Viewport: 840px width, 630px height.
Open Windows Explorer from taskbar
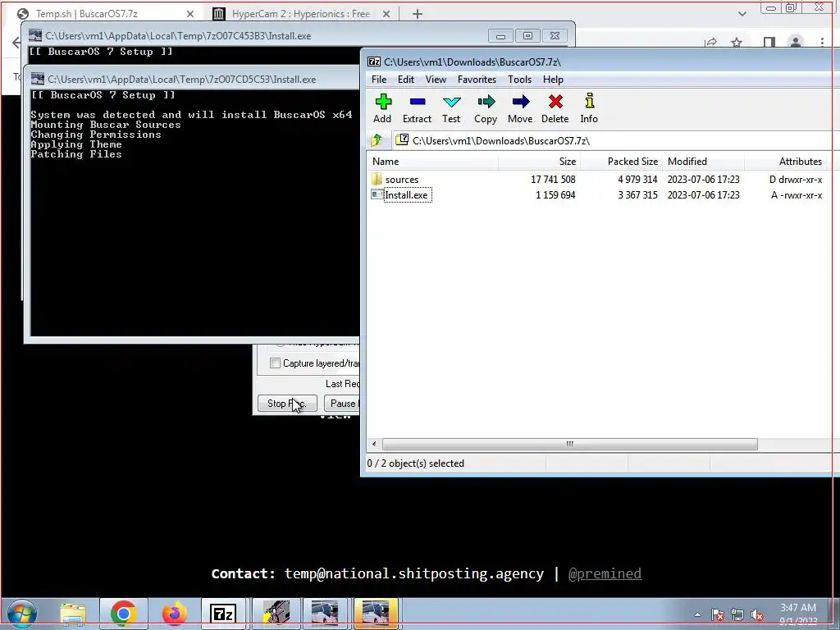point(73,614)
